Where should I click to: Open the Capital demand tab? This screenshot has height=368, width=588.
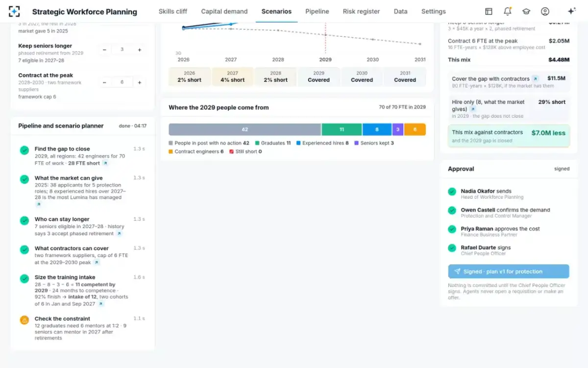[224, 11]
